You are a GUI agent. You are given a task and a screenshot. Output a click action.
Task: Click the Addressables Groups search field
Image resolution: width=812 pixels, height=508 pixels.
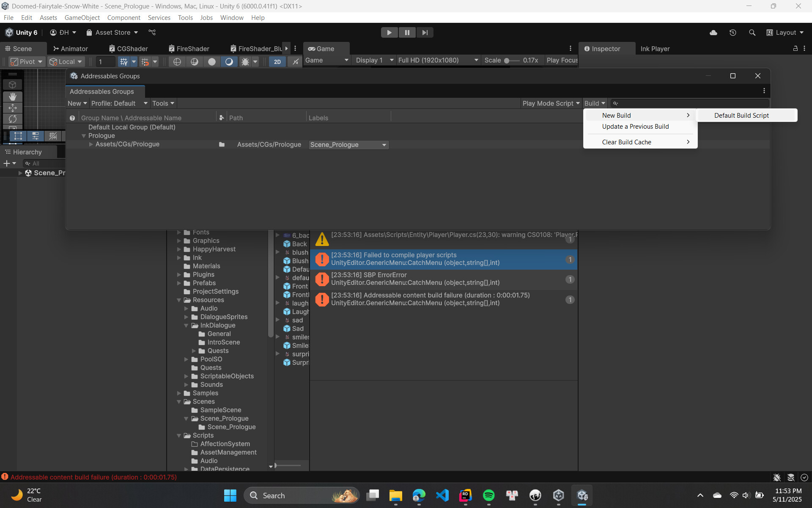pos(685,103)
